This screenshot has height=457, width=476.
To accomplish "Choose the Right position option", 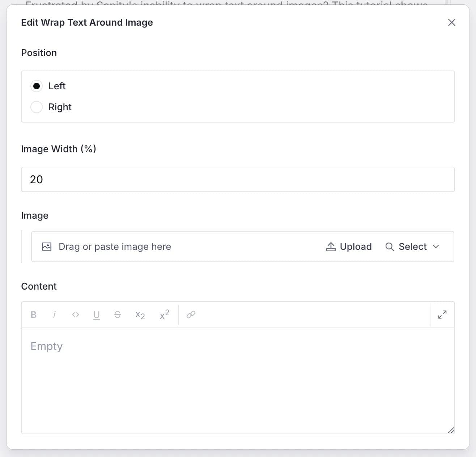I will pyautogui.click(x=37, y=107).
